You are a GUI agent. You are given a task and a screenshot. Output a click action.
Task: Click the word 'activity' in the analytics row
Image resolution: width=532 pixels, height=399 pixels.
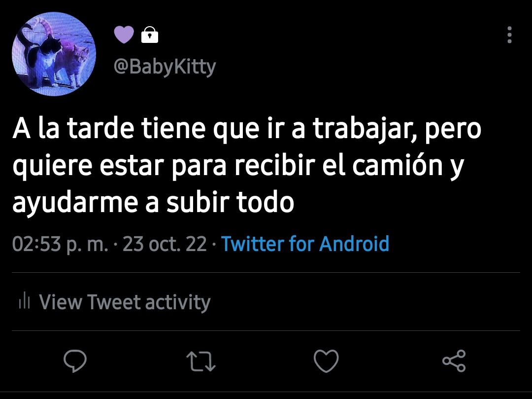[x=178, y=301]
